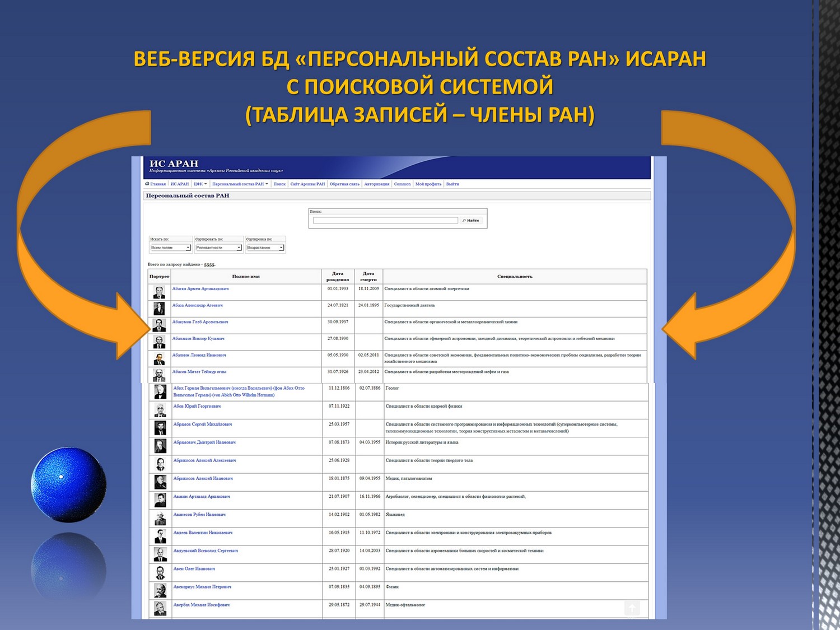Click the Найти search button
This screenshot has height=630, width=840.
[x=471, y=221]
